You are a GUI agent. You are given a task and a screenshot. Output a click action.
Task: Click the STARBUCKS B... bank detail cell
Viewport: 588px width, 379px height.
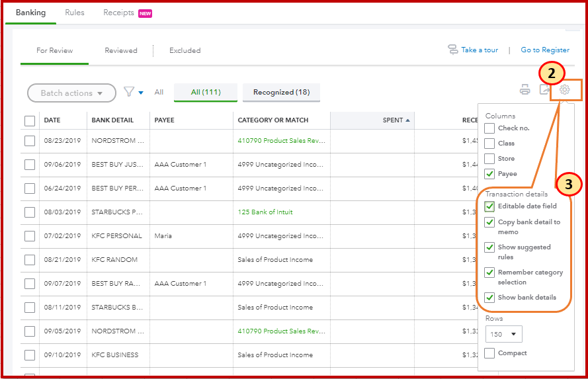point(117,308)
